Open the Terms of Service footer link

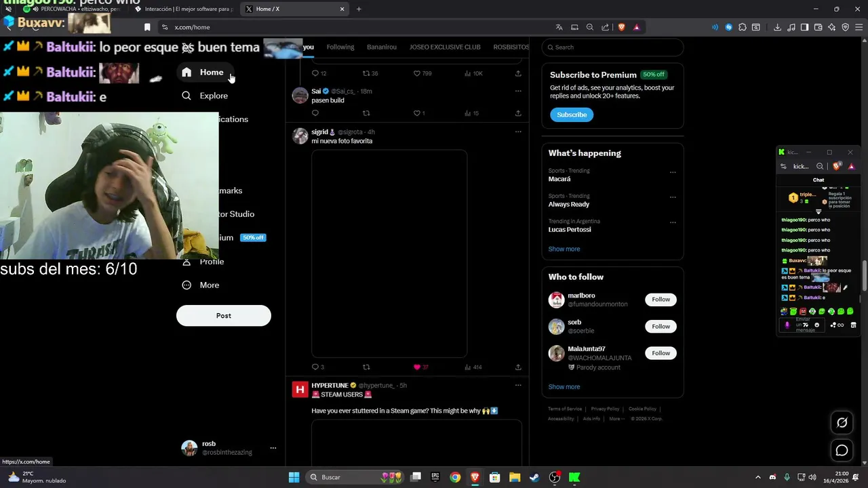pyautogui.click(x=565, y=409)
